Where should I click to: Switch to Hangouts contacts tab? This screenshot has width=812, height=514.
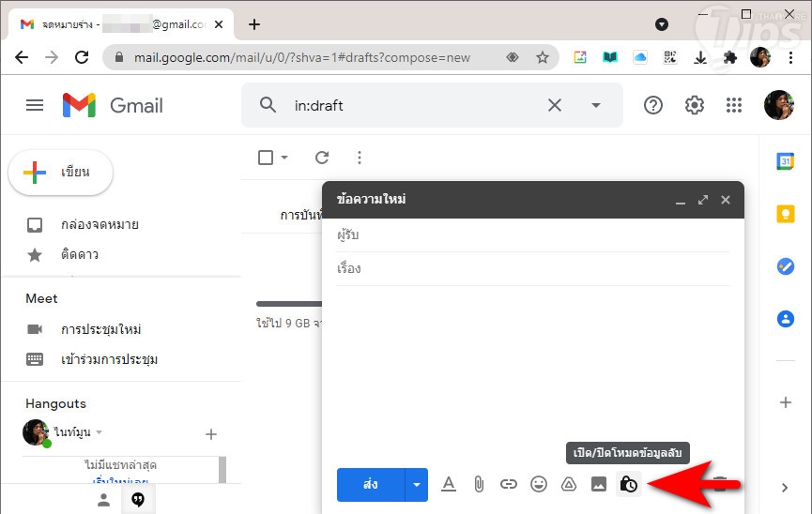(x=104, y=500)
